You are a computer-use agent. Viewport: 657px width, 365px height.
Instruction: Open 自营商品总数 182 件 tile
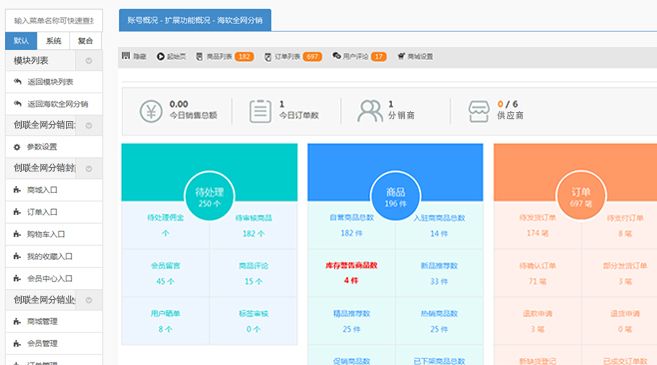coord(352,225)
